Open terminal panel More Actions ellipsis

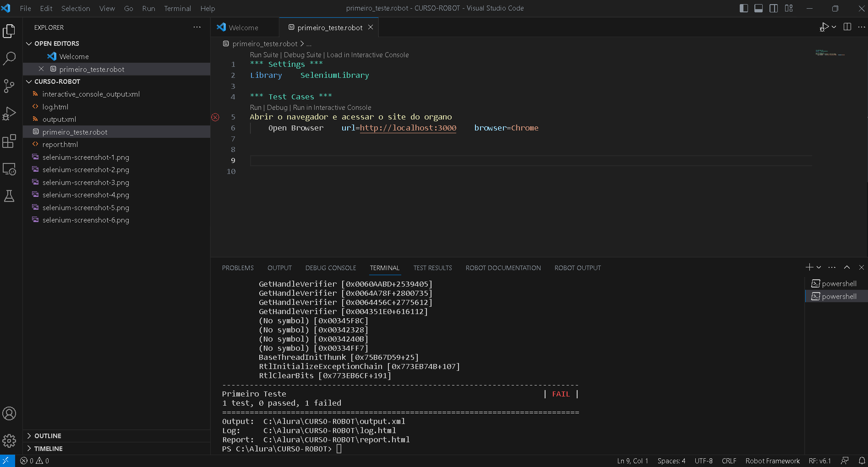pos(832,267)
